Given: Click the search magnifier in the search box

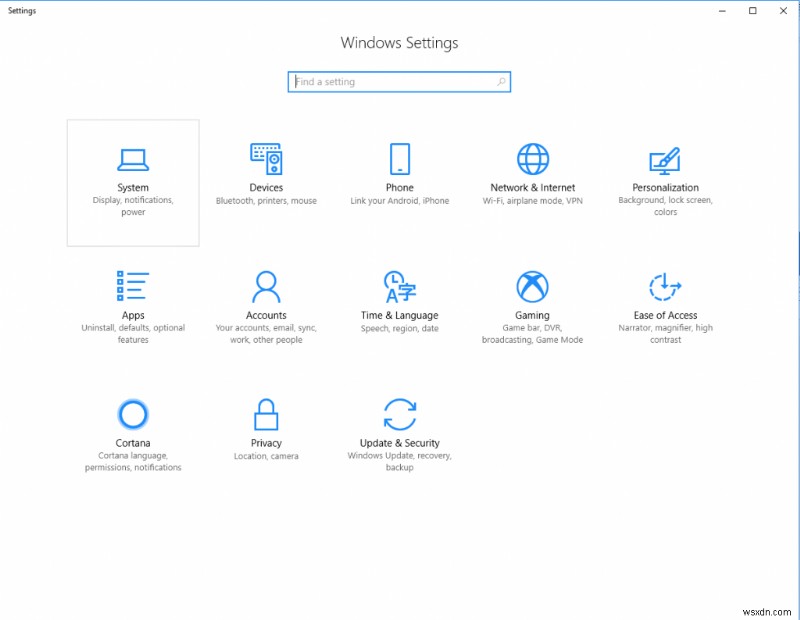Looking at the screenshot, I should pyautogui.click(x=500, y=81).
